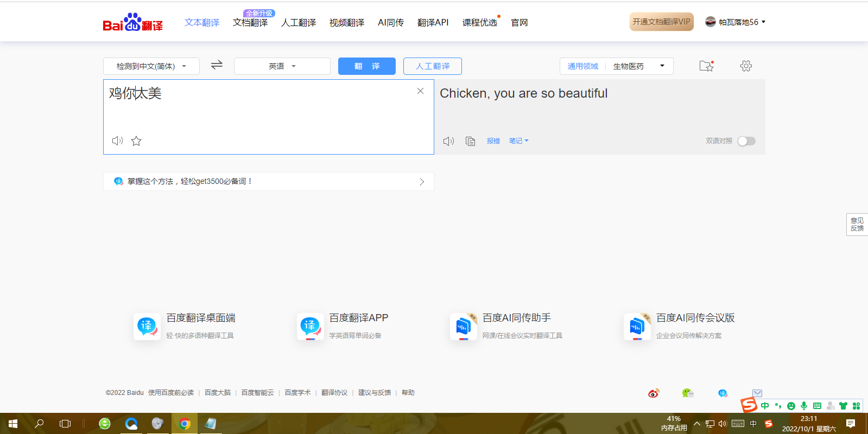Open 翻译API page

[433, 23]
